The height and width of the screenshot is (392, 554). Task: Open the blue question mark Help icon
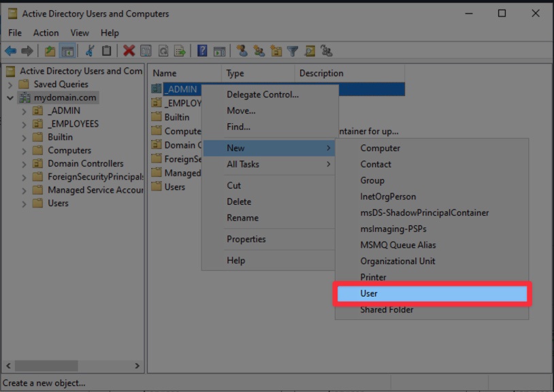pyautogui.click(x=202, y=51)
